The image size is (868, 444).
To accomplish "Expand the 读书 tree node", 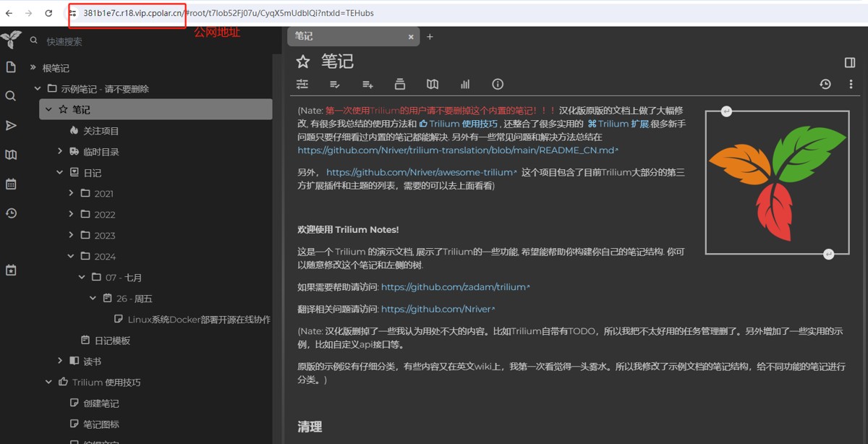I will tap(60, 361).
